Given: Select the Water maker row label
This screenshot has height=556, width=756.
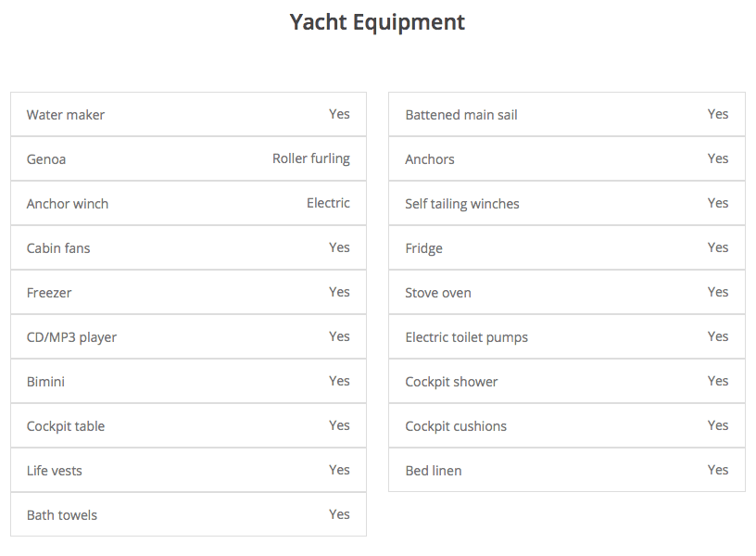Looking at the screenshot, I should (x=66, y=115).
